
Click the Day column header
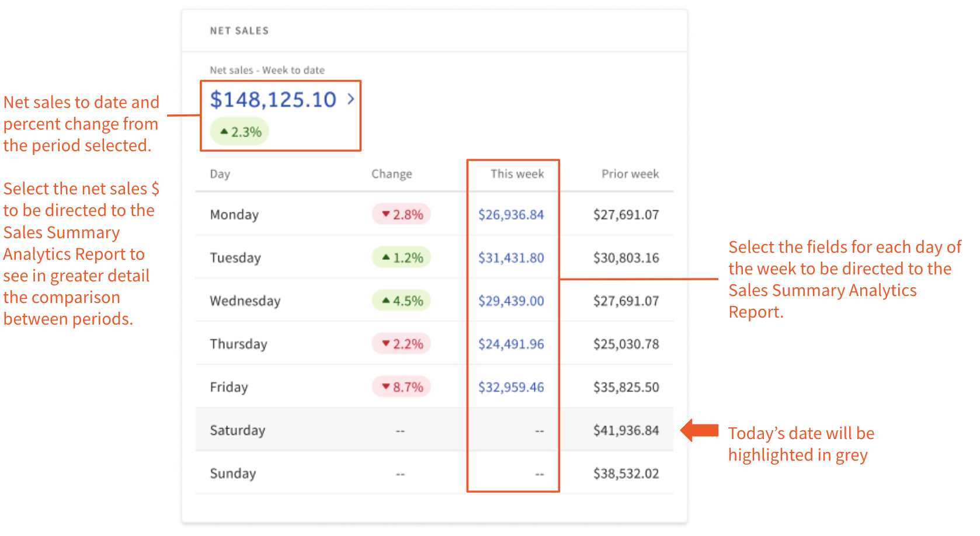[219, 173]
